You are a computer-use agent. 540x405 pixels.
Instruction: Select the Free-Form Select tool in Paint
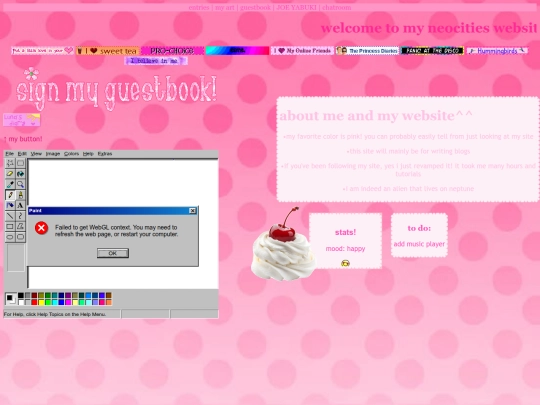tap(10, 163)
